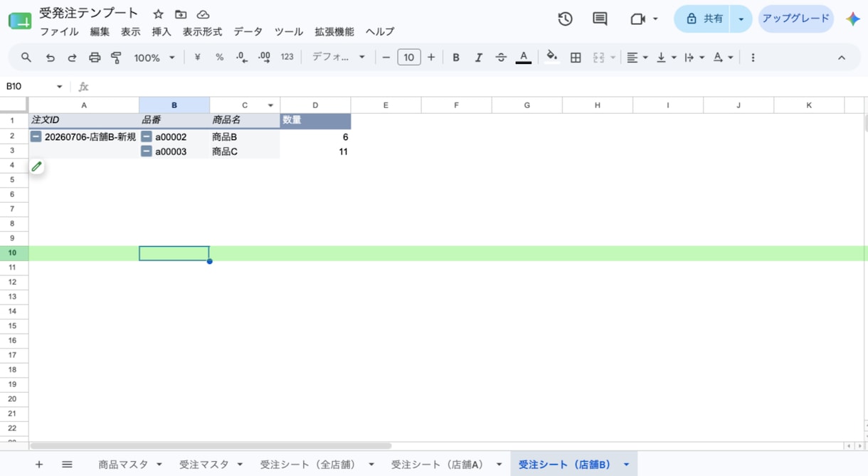Collapse the a00003 pivot row
Screen dimensions: 868x476
tap(147, 152)
